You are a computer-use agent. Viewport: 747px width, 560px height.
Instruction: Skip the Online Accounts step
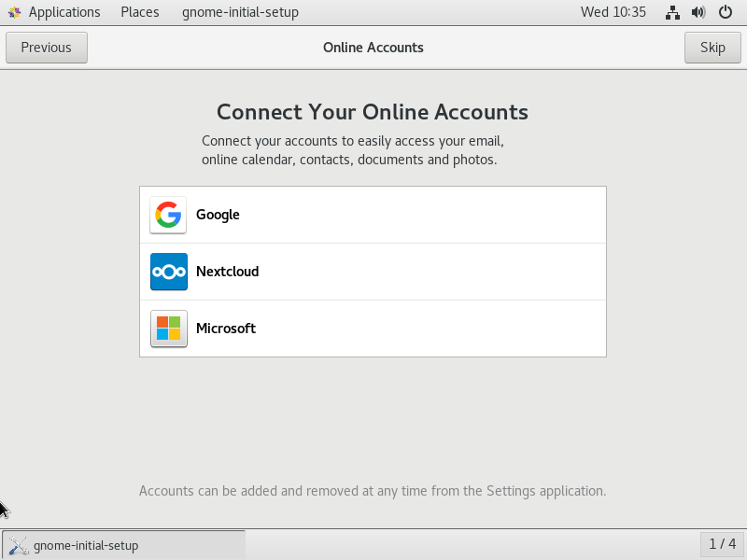[x=712, y=48]
